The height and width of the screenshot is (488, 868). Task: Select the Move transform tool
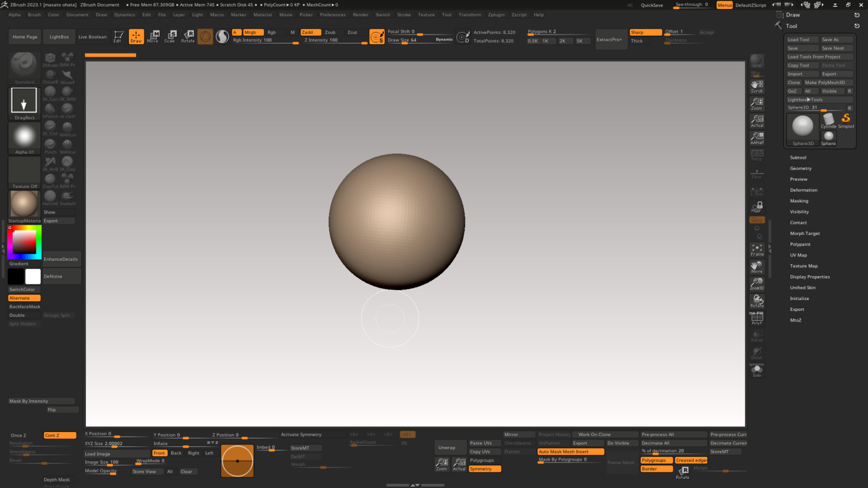coord(153,37)
